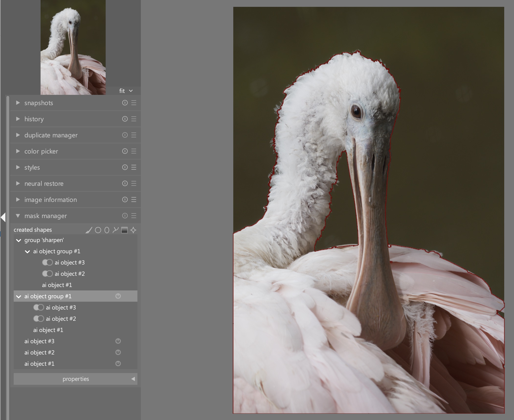
Task: Expand the duplicate manager module
Action: [18, 135]
